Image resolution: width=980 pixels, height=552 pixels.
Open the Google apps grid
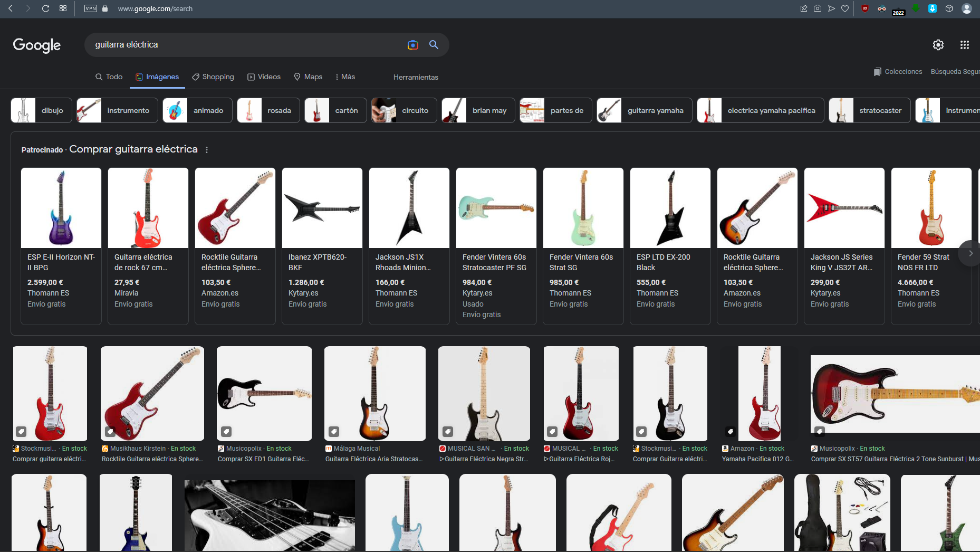(x=965, y=45)
